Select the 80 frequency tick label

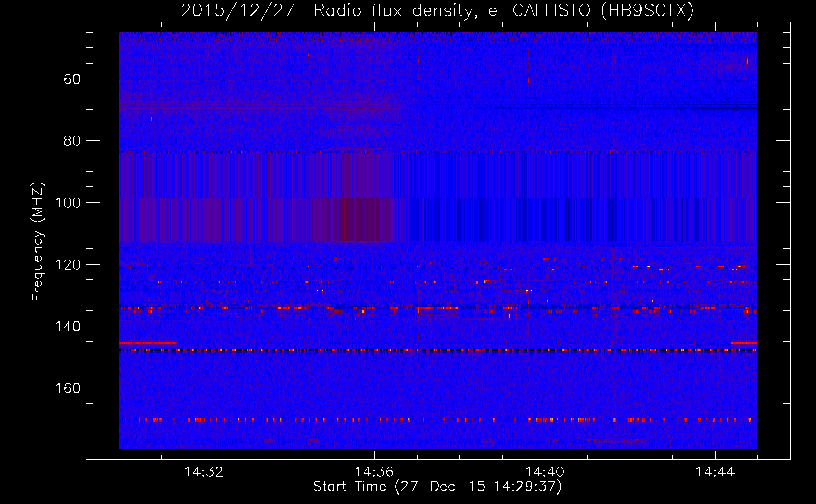pos(72,141)
